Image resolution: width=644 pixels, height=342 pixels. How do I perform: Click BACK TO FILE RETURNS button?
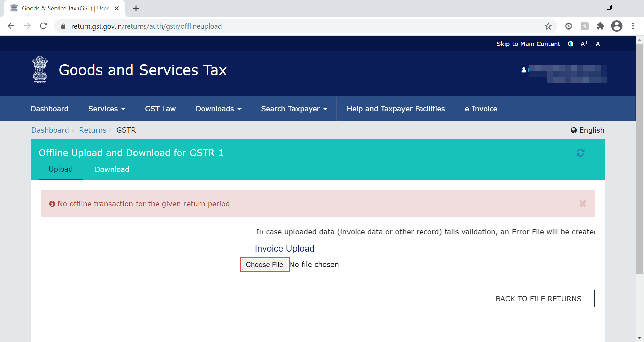pyautogui.click(x=538, y=299)
